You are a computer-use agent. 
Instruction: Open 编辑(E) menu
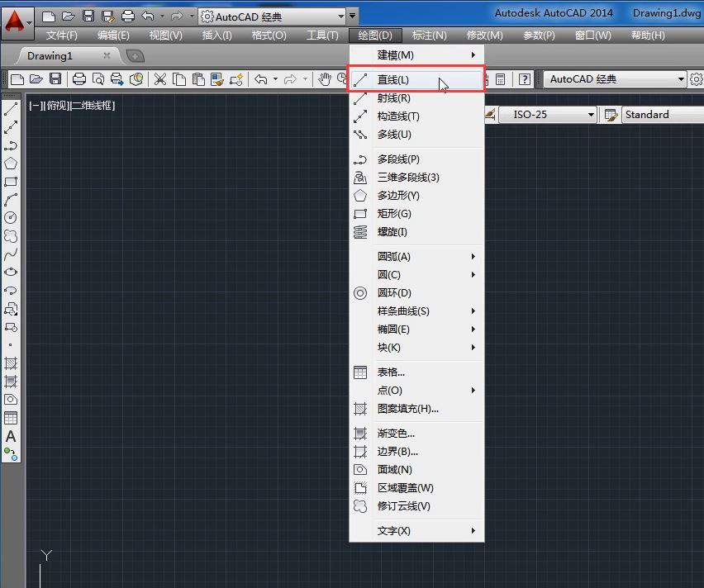coord(113,35)
